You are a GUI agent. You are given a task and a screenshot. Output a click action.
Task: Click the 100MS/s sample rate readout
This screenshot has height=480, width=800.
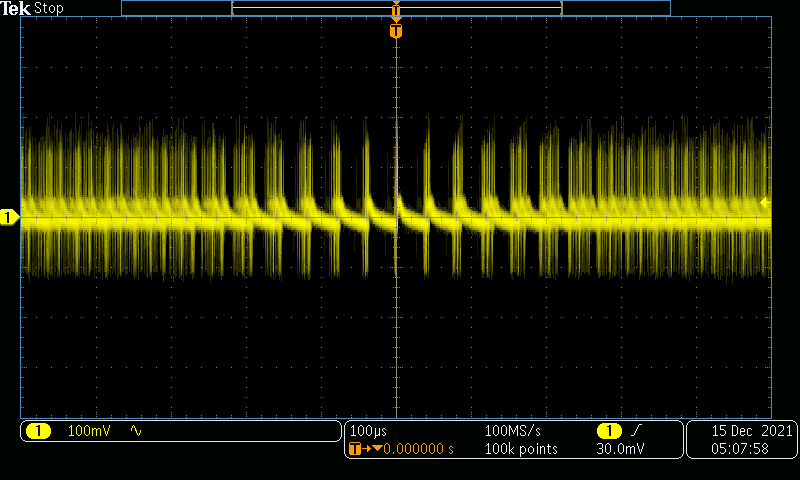(513, 431)
